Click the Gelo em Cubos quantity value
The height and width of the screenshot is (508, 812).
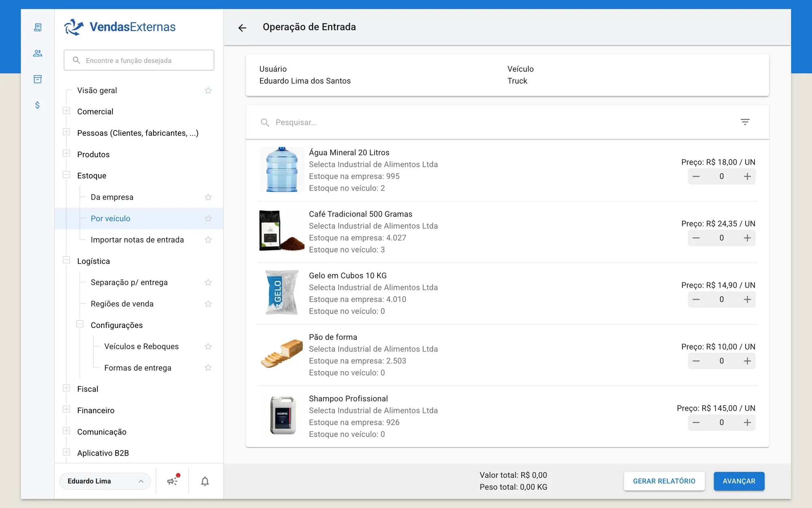tap(721, 300)
